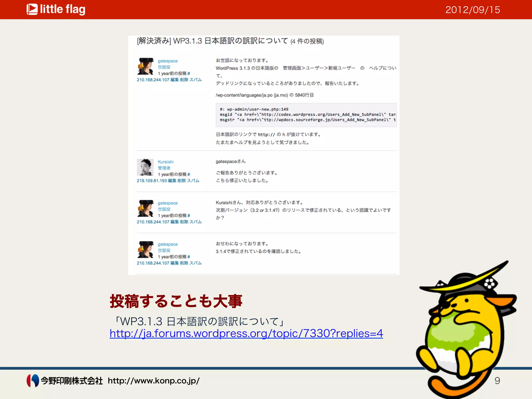The width and height of the screenshot is (532, 399).
Task: Click the text 3.1.4で修正されているのを確認しました。
Action: (258, 251)
